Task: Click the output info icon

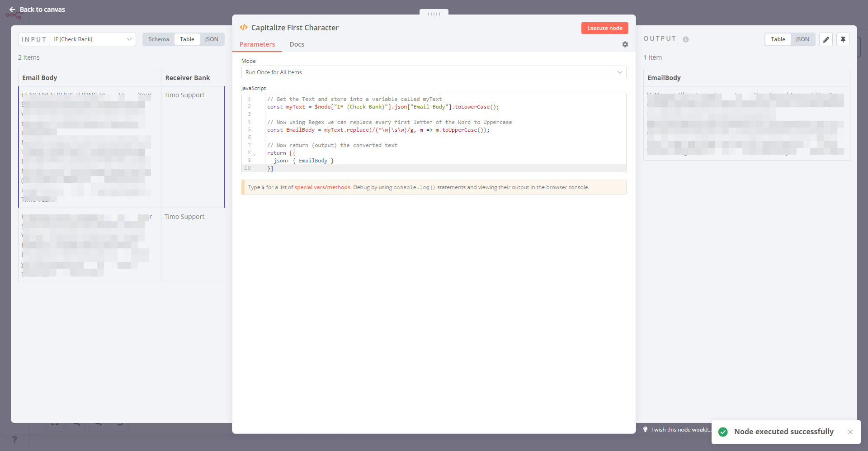Action: coord(685,39)
